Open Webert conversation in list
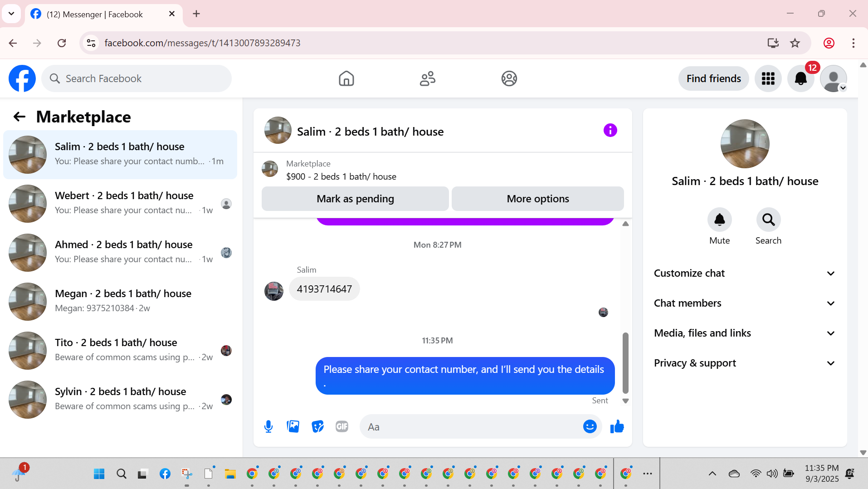 click(120, 203)
